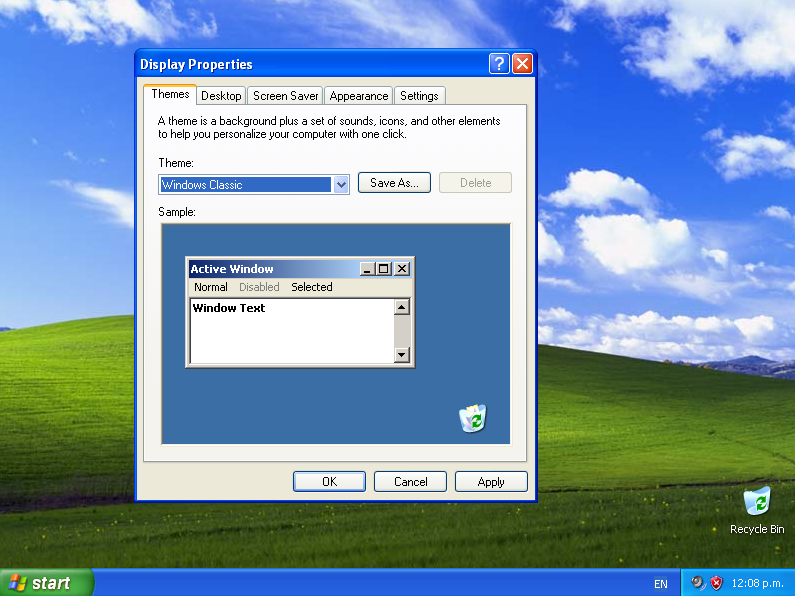
Task: Open the Recycle Bin desktop icon
Action: coord(756,510)
